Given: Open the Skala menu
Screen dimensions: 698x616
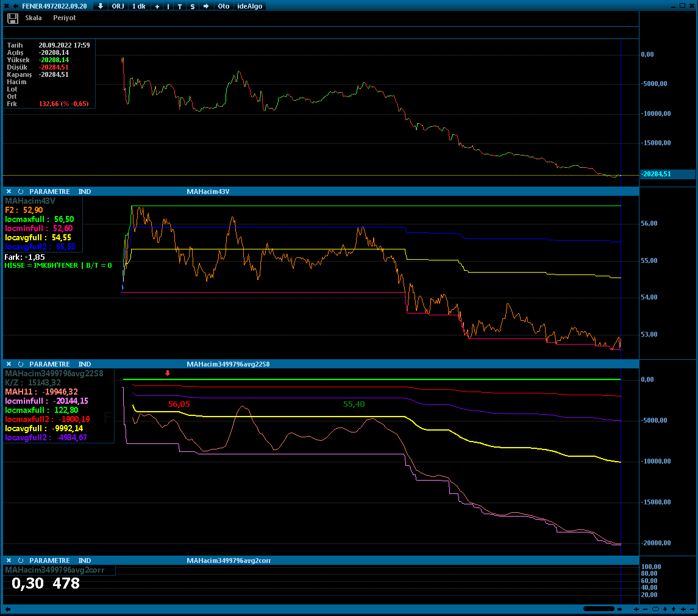Looking at the screenshot, I should click(x=34, y=18).
